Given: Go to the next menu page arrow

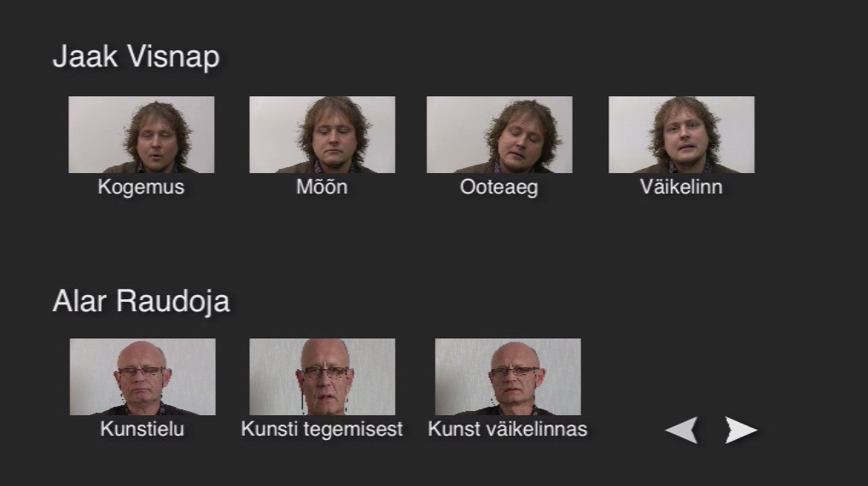Looking at the screenshot, I should 741,430.
